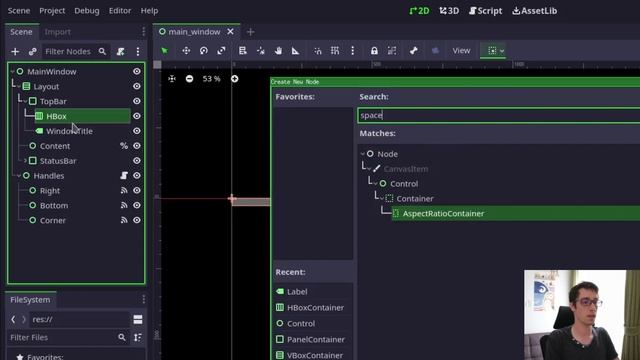Screen dimensions: 640x360
Task: Choose the pivot point tool
Action: pyautogui.click(x=261, y=51)
